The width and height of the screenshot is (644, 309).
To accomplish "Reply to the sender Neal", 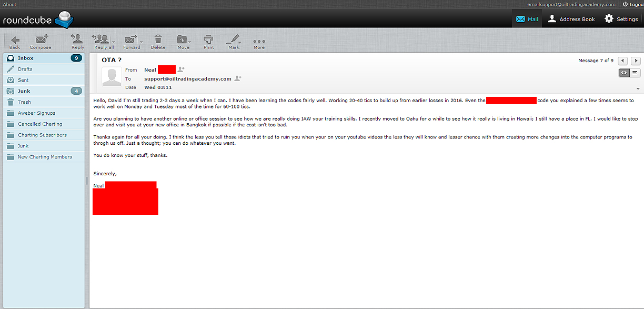I will pos(77,42).
